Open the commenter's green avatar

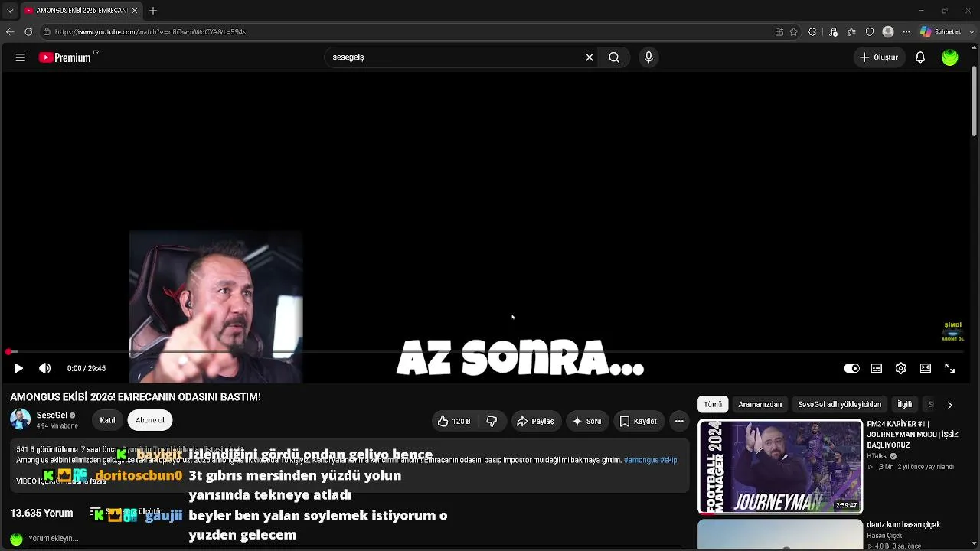(16, 539)
